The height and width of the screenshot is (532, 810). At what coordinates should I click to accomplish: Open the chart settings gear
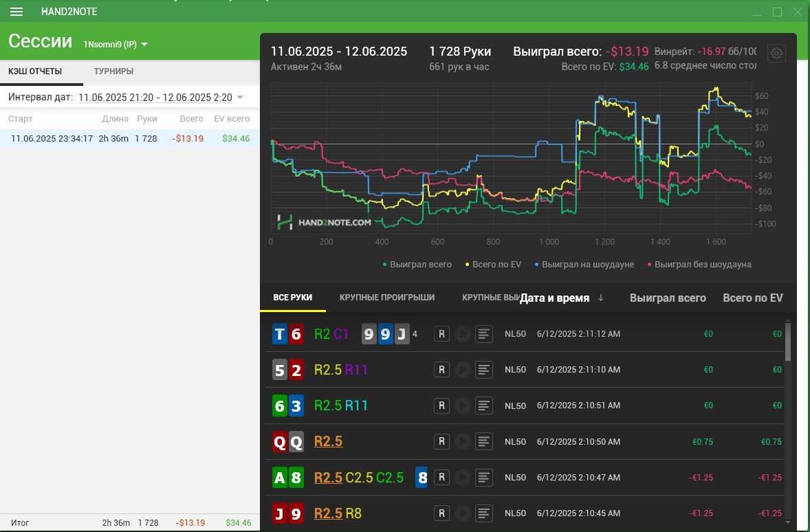776,53
